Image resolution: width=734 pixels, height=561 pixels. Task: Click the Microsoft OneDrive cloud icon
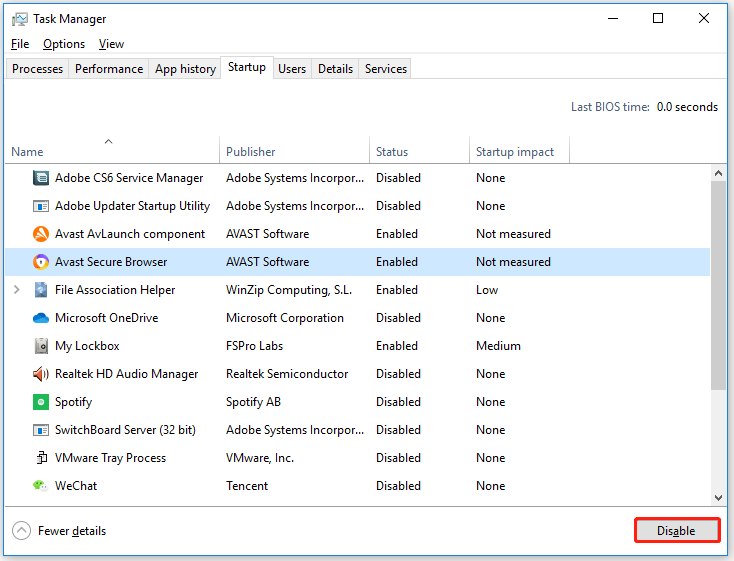[41, 318]
